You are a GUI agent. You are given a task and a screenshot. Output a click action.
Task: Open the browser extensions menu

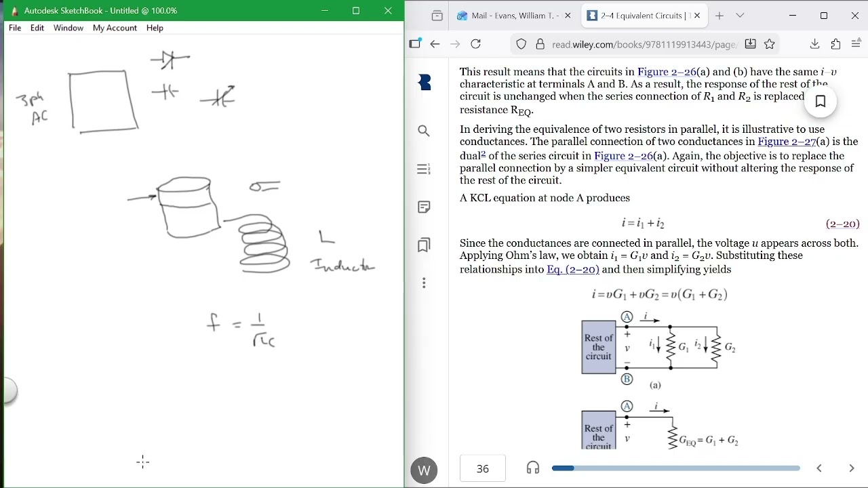pos(835,44)
